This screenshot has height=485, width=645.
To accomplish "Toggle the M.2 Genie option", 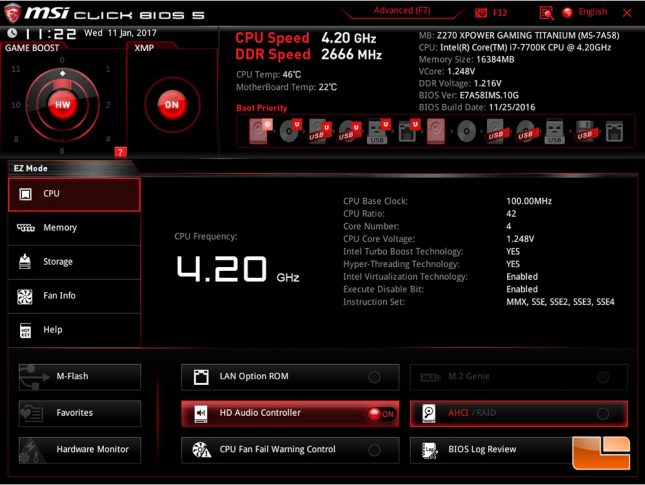I will [603, 377].
